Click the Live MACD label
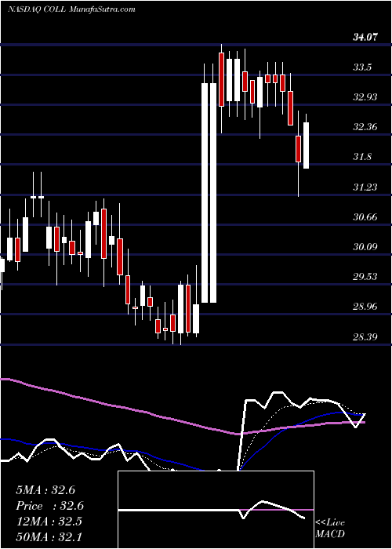392x549 pixels. tap(330, 528)
